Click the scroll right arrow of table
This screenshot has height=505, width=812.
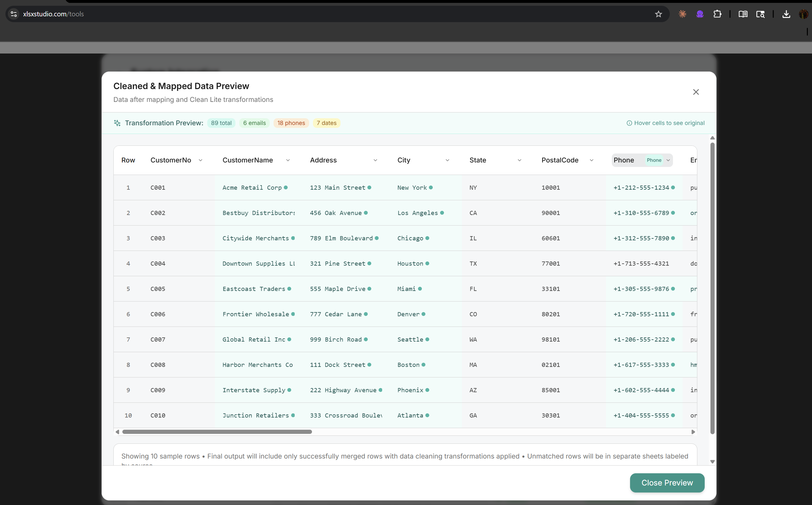pyautogui.click(x=693, y=432)
